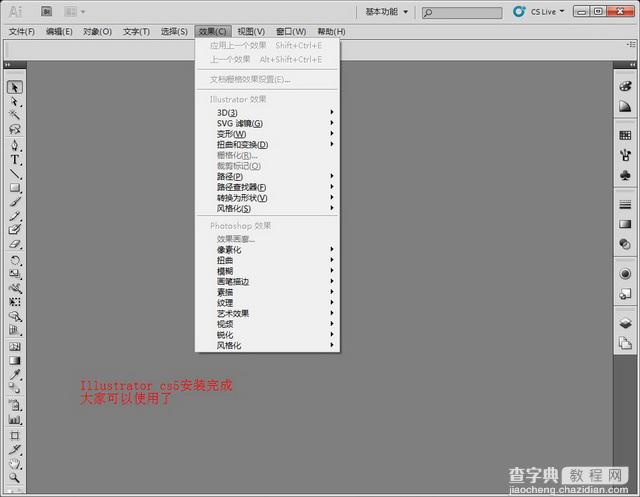Open the 文件(F) menu

(x=22, y=31)
